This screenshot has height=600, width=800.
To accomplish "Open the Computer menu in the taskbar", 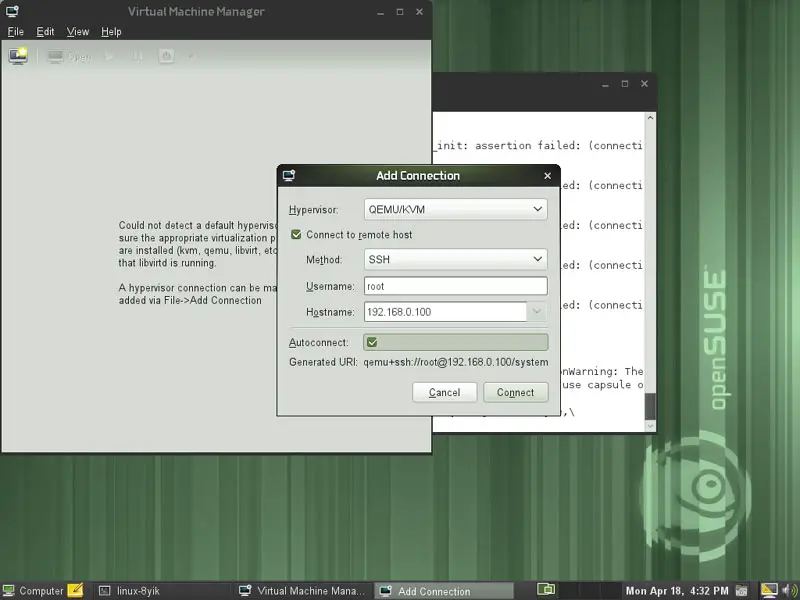I will click(x=34, y=591).
